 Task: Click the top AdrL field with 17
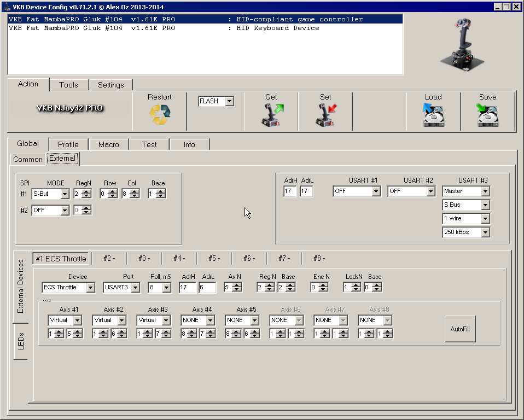pyautogui.click(x=306, y=191)
